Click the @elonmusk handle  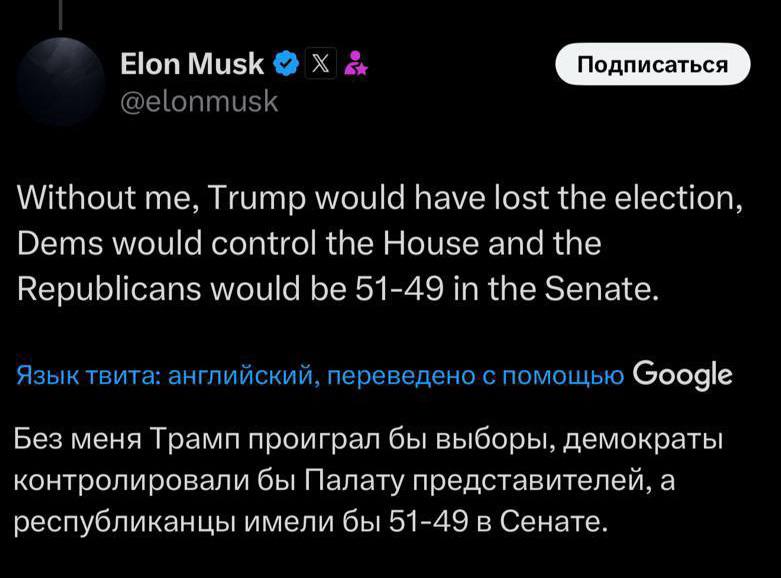pos(199,101)
